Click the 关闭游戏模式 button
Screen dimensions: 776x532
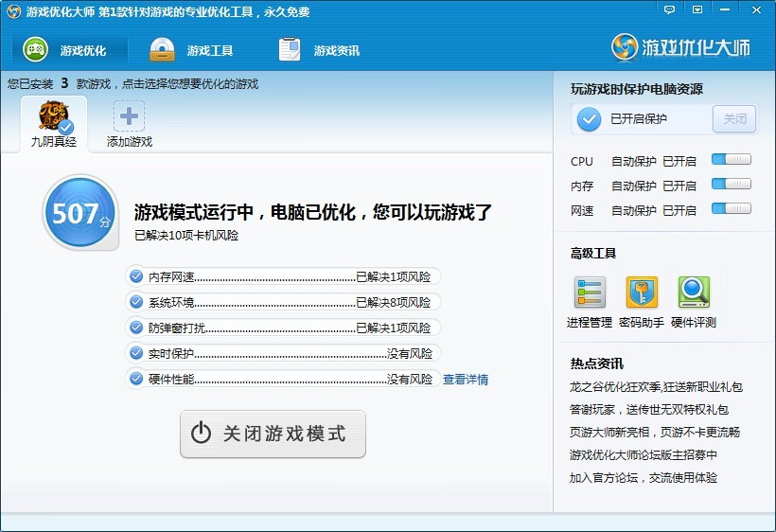coord(273,434)
